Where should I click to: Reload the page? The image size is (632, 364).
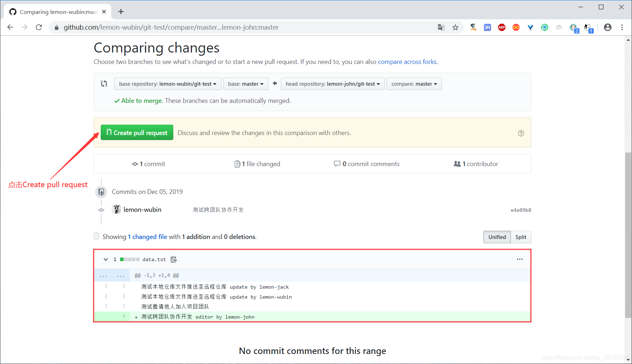tap(39, 27)
